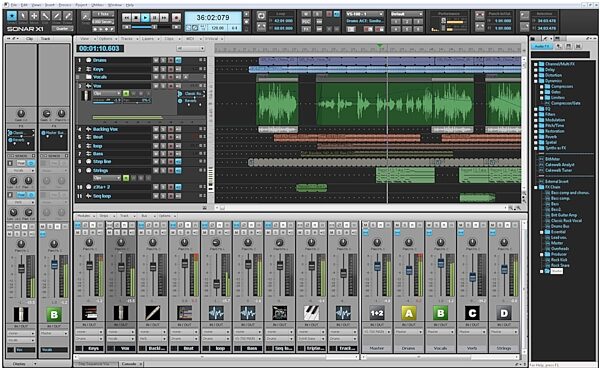Start playback with the Play button
Image resolution: width=600 pixels, height=368 pixels.
[145, 18]
